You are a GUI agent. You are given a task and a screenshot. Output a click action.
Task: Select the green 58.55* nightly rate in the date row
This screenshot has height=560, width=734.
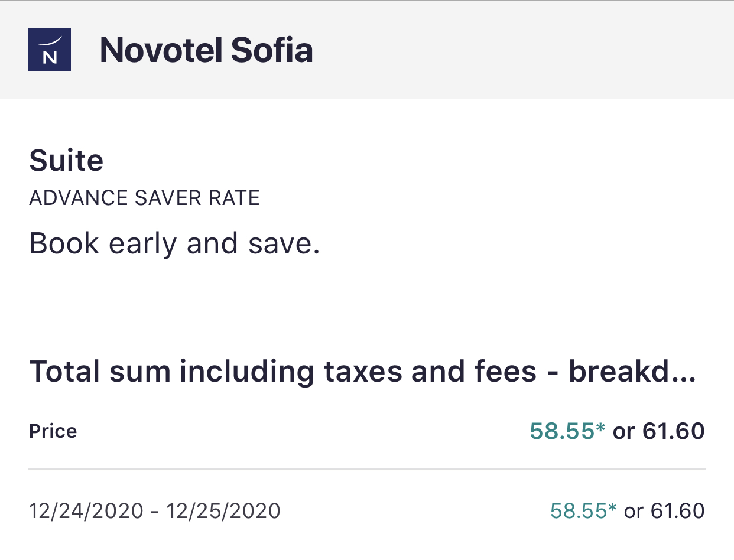pyautogui.click(x=583, y=511)
